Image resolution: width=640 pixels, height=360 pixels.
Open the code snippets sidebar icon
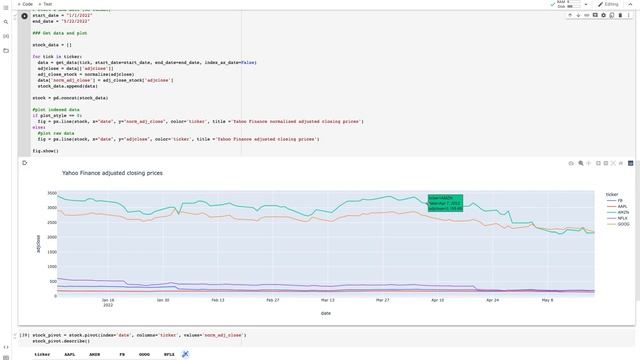[x=6, y=347]
